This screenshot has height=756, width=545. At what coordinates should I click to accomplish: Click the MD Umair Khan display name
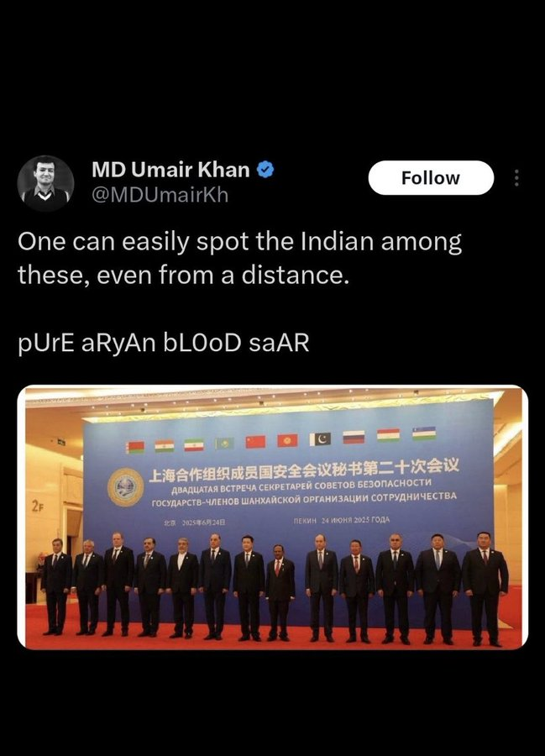point(170,170)
